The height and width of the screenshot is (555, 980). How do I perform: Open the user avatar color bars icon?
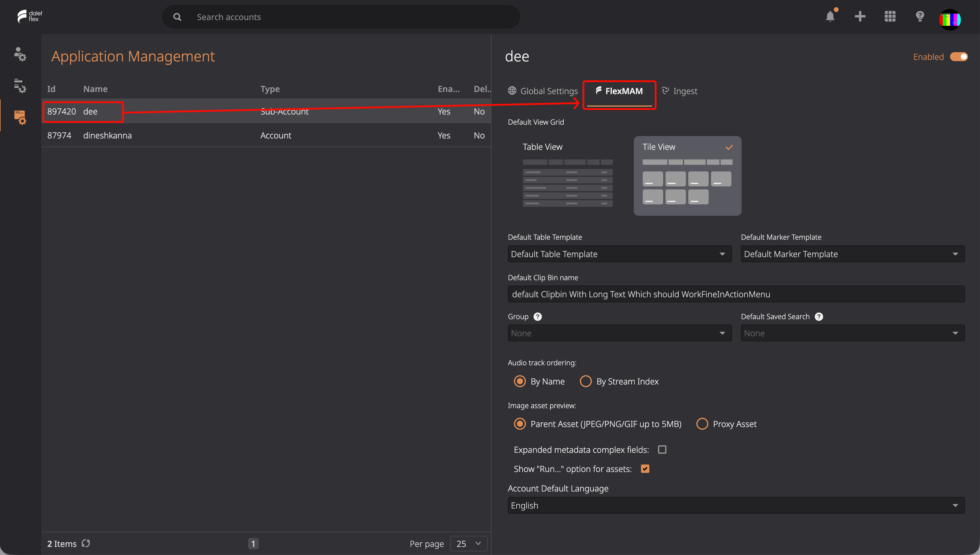click(950, 19)
